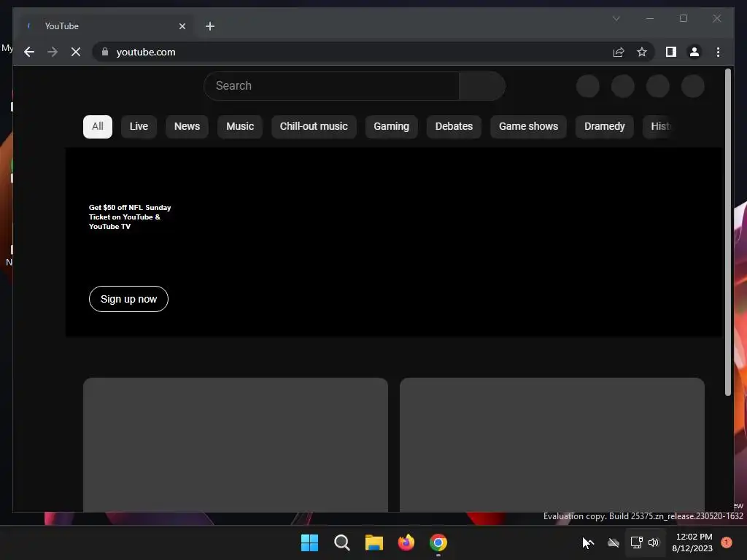Close the YouTube tab

click(182, 26)
